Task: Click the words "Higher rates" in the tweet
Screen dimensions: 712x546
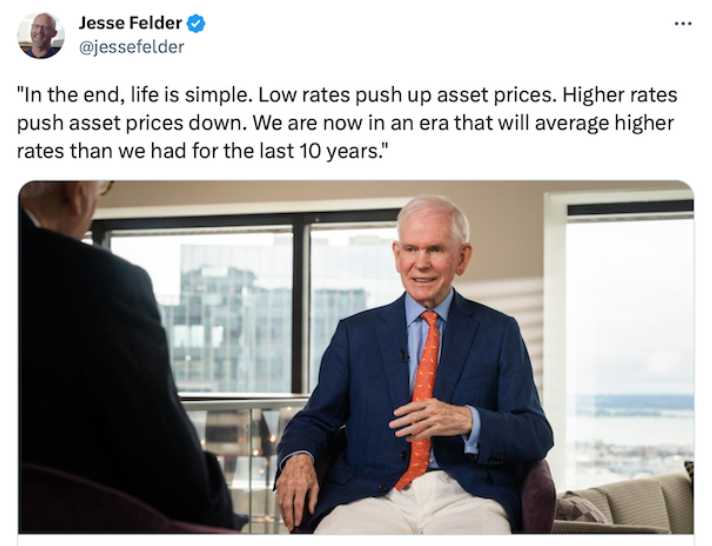Action: click(x=620, y=95)
